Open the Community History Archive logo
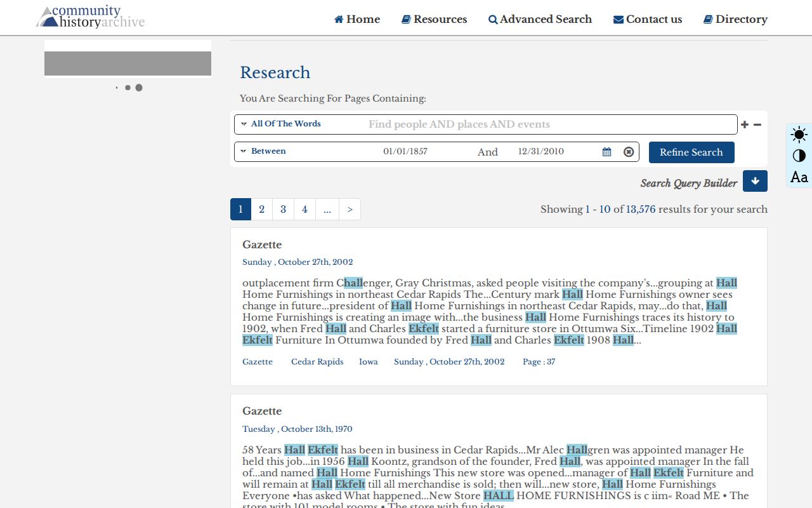 tap(91, 17)
